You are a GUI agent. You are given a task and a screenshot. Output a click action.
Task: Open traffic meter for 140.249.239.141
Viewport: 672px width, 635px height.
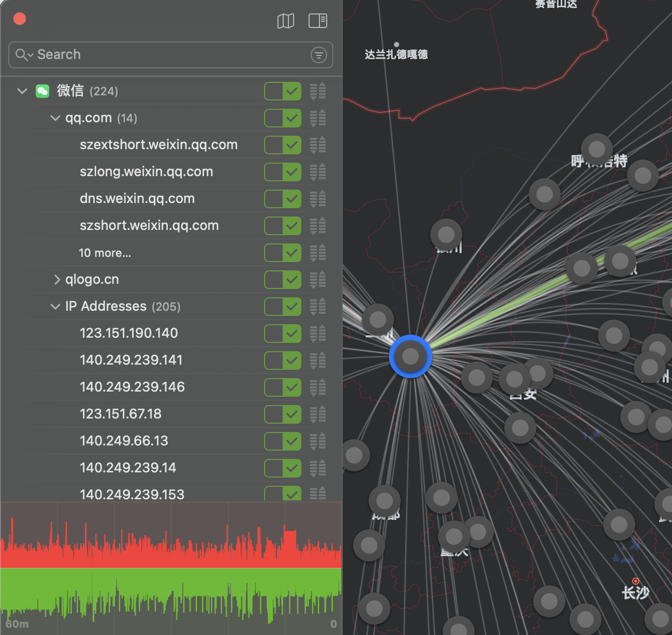coord(318,360)
